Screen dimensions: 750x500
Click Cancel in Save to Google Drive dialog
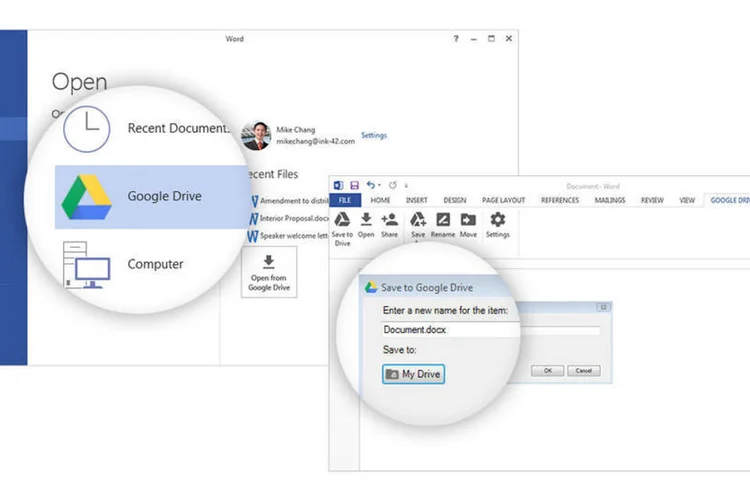pyautogui.click(x=584, y=371)
